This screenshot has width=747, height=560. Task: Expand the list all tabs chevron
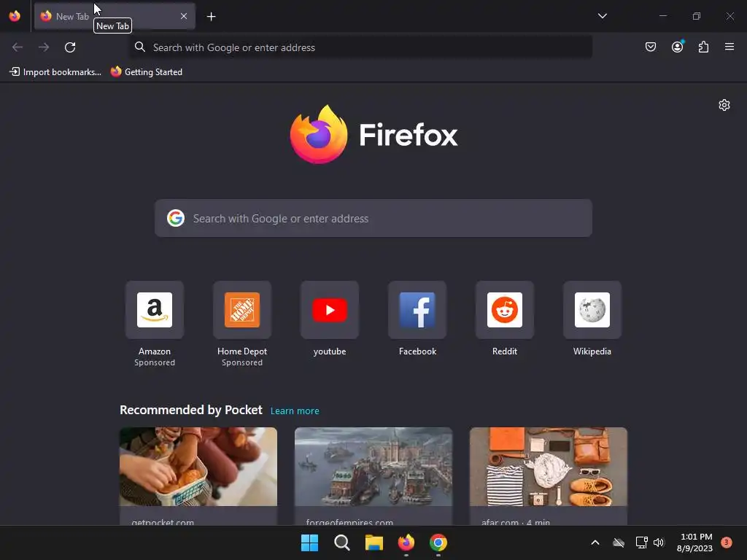(x=602, y=16)
